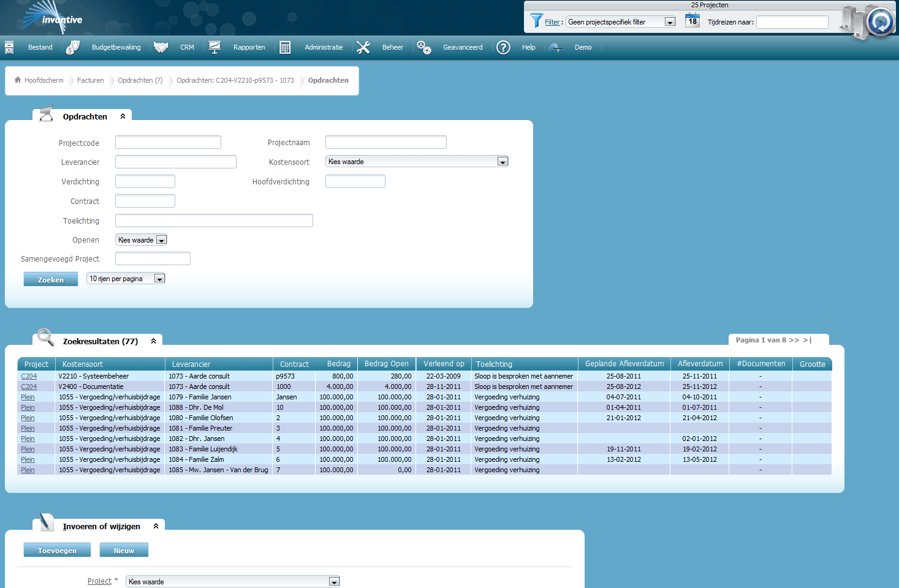This screenshot has width=899, height=588.
Task: Click the Administratie calculator icon
Action: click(x=285, y=47)
